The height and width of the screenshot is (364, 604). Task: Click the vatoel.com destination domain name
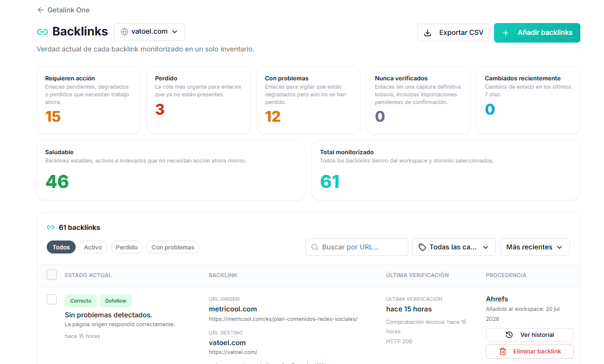[228, 343]
